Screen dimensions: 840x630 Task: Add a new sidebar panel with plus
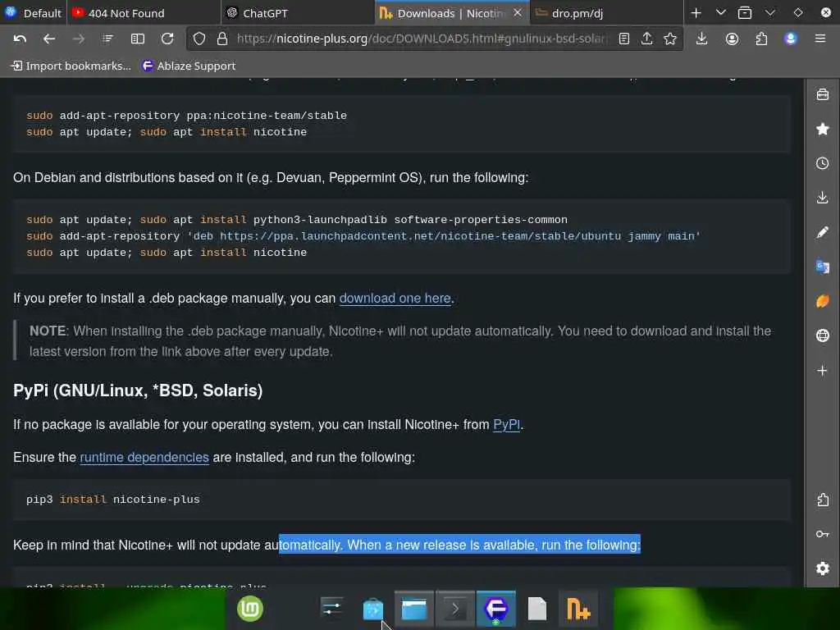point(822,370)
